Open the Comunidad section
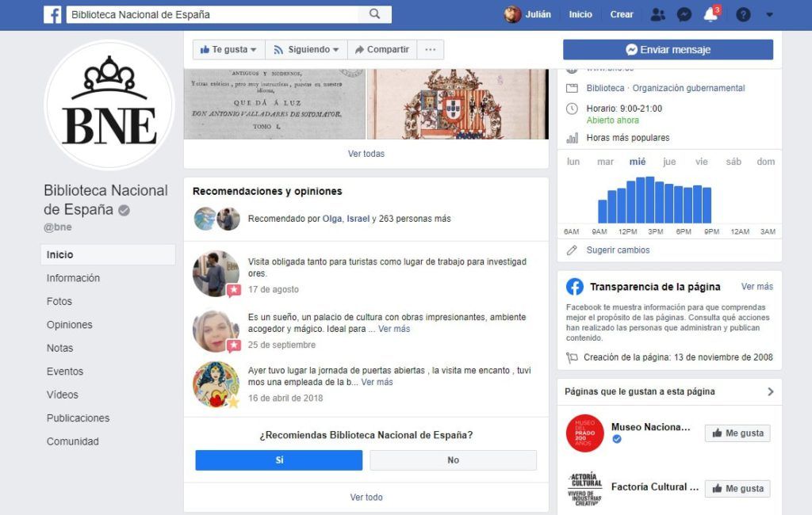Viewport: 812px width, 515px height. (72, 441)
